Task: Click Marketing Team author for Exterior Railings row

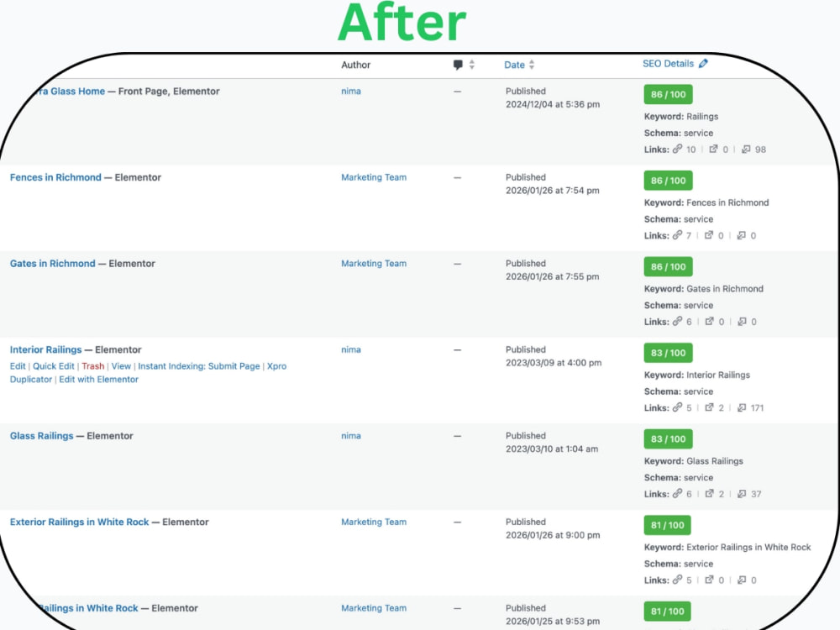Action: [x=374, y=522]
